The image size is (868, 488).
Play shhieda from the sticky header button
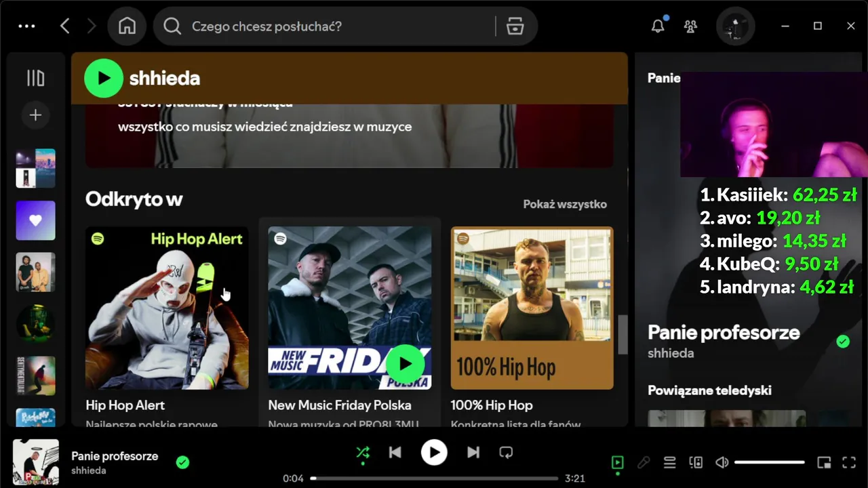103,78
